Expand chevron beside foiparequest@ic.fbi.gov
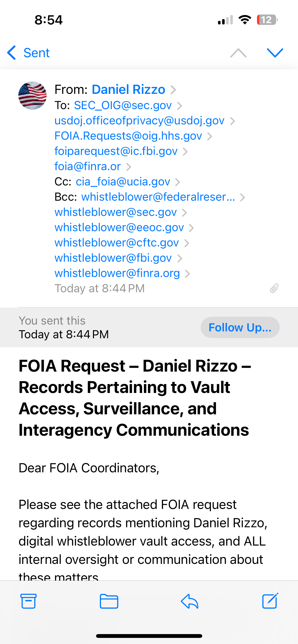 coord(185,152)
